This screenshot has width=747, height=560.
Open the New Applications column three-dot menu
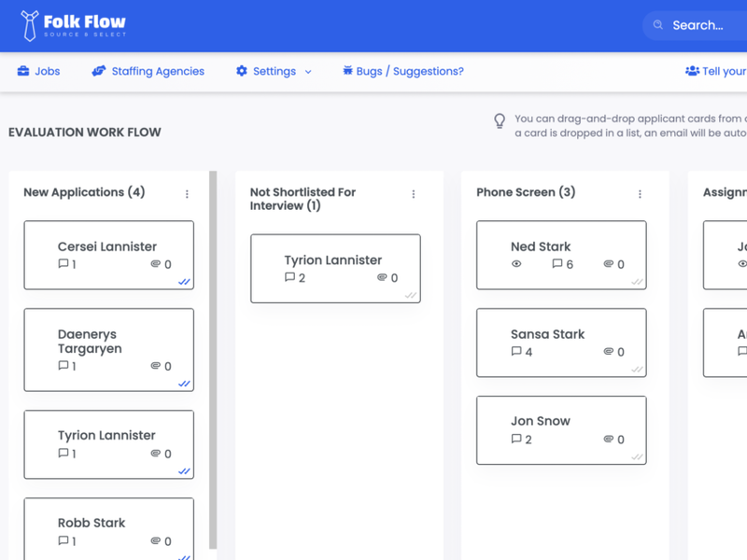pos(187,193)
